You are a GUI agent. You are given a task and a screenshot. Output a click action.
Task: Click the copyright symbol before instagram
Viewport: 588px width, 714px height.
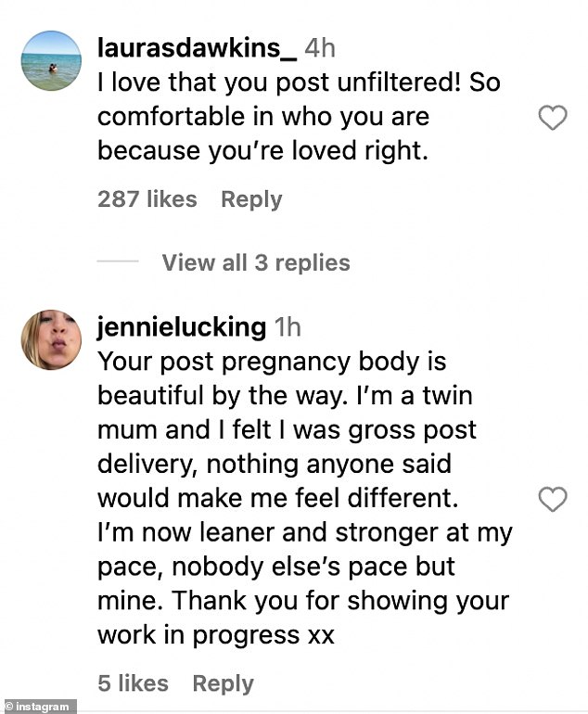[x=8, y=707]
